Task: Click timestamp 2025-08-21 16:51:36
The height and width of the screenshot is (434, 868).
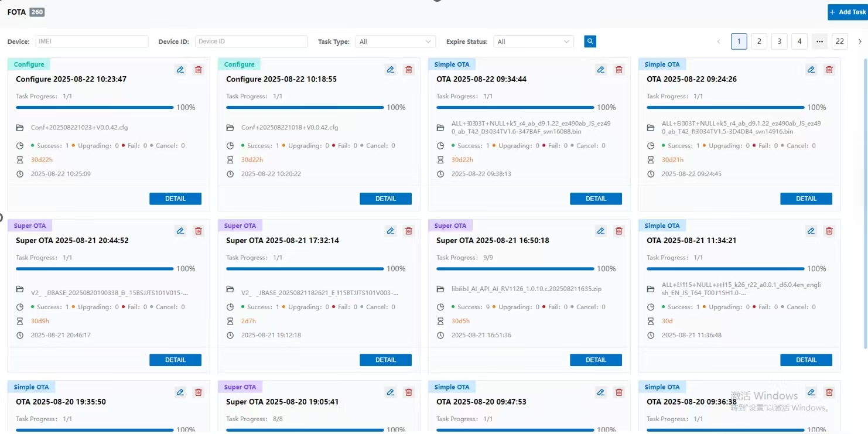Action: (481, 336)
